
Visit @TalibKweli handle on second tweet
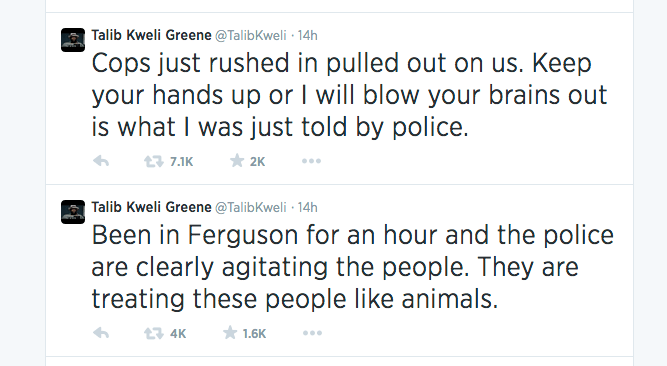[x=251, y=207]
